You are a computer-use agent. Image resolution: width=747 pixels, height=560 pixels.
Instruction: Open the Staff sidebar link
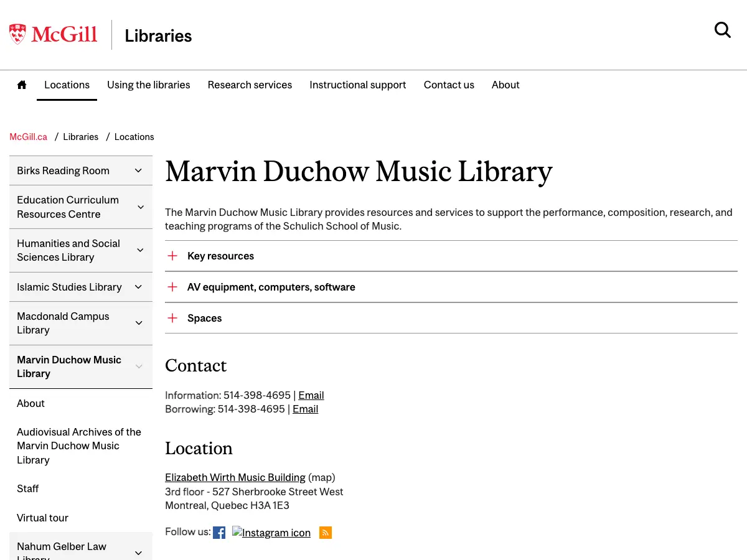click(27, 488)
